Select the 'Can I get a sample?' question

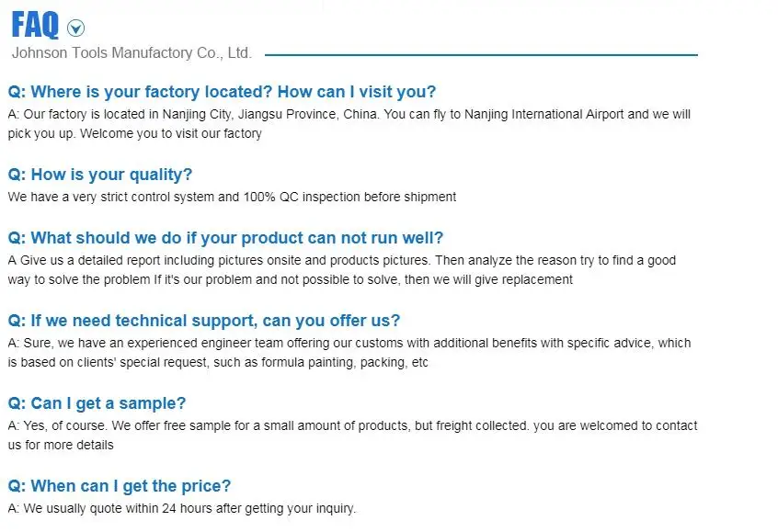tap(97, 403)
